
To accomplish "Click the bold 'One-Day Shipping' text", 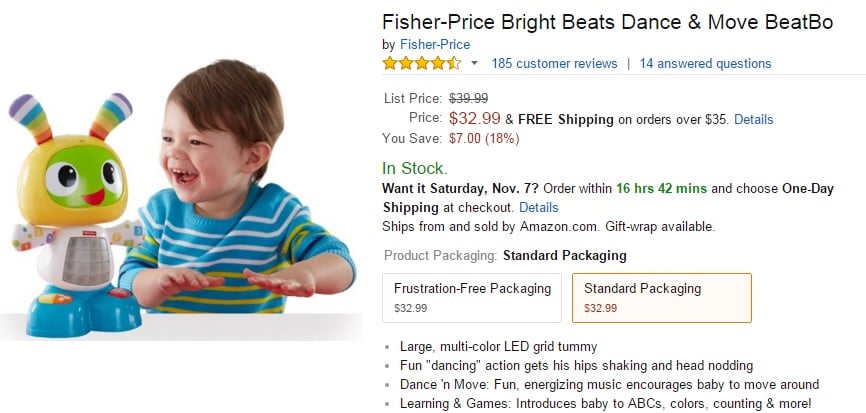I will coord(796,188).
